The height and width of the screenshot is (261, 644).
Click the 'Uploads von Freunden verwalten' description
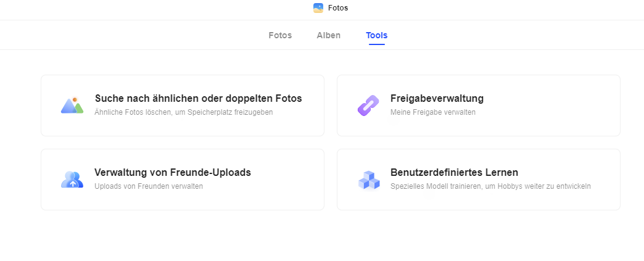point(149,186)
